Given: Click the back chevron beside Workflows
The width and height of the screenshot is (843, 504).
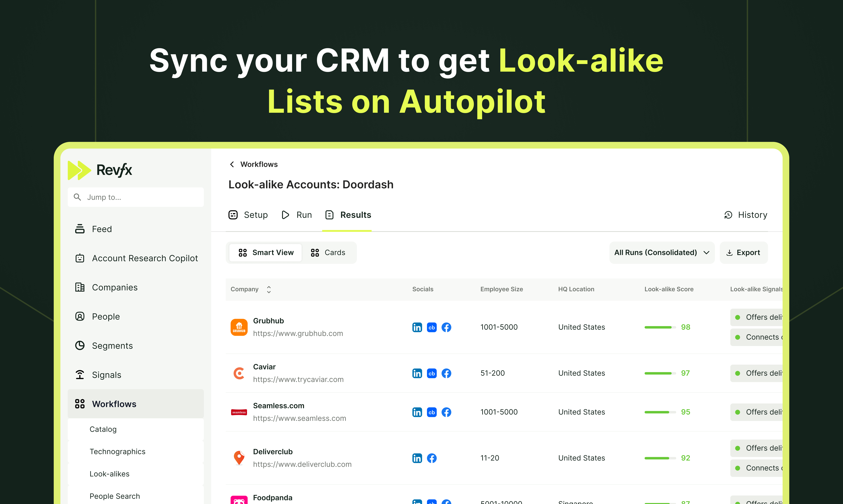Looking at the screenshot, I should 232,164.
